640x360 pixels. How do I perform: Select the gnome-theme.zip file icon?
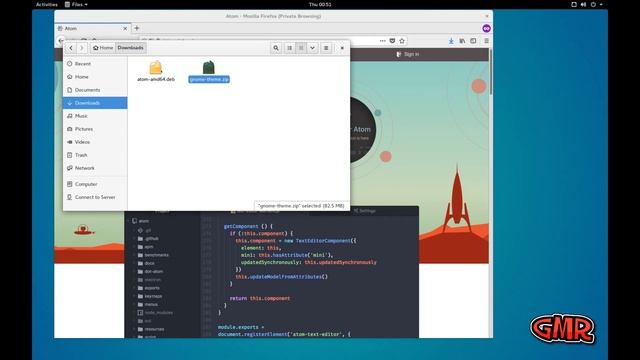[209, 67]
